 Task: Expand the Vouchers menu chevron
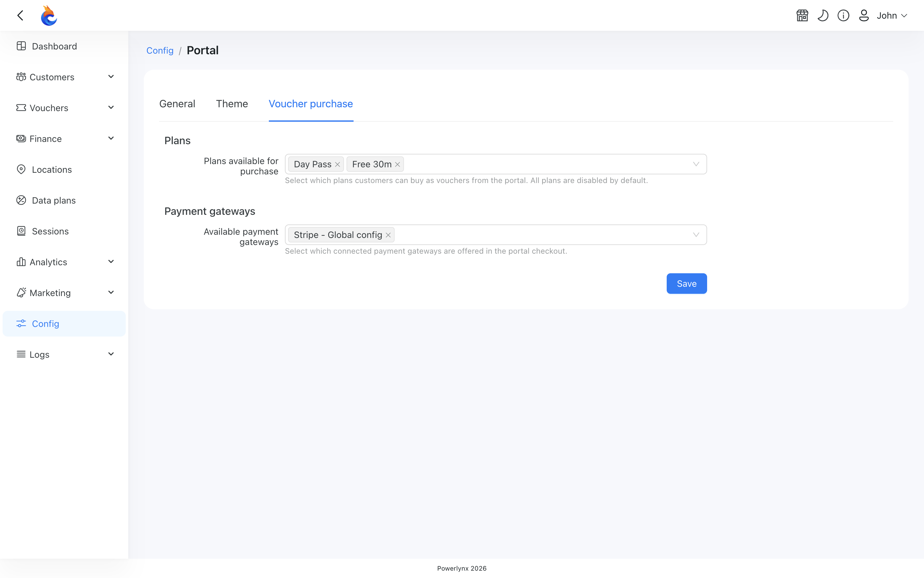(111, 108)
